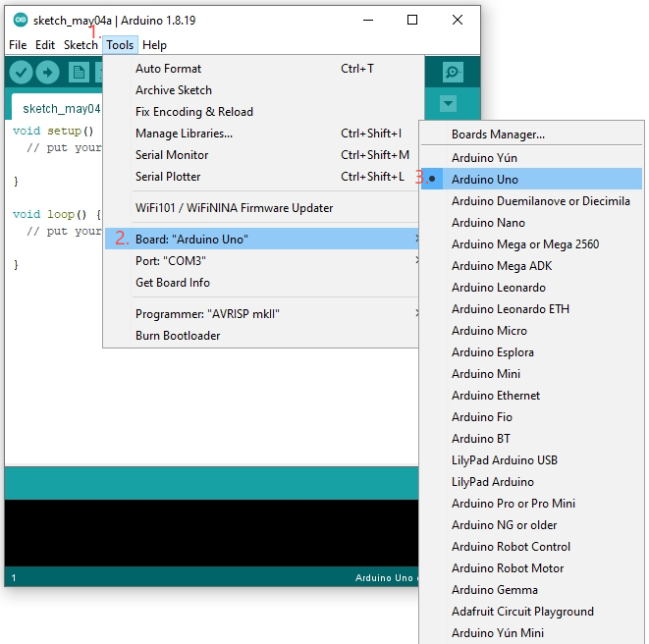The width and height of the screenshot is (649, 644).
Task: Expand the Board: "Arduino Uno" submenu
Action: coord(263,240)
